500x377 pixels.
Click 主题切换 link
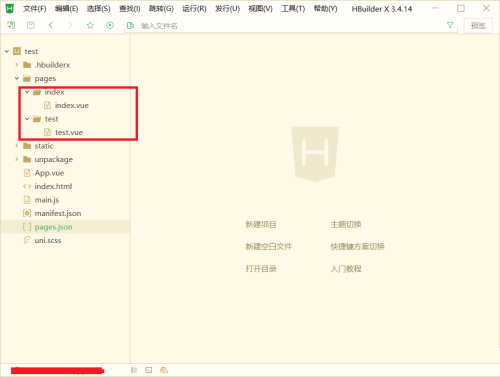click(346, 225)
